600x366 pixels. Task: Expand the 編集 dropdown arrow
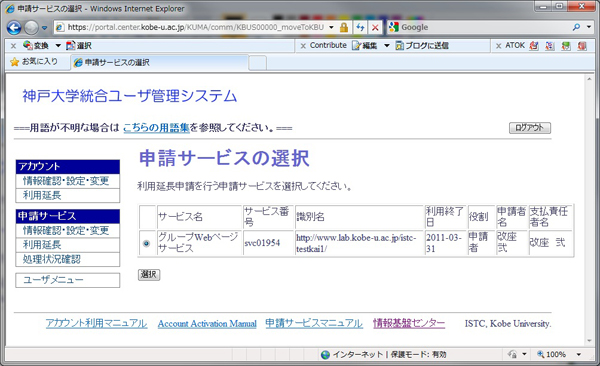(387, 46)
